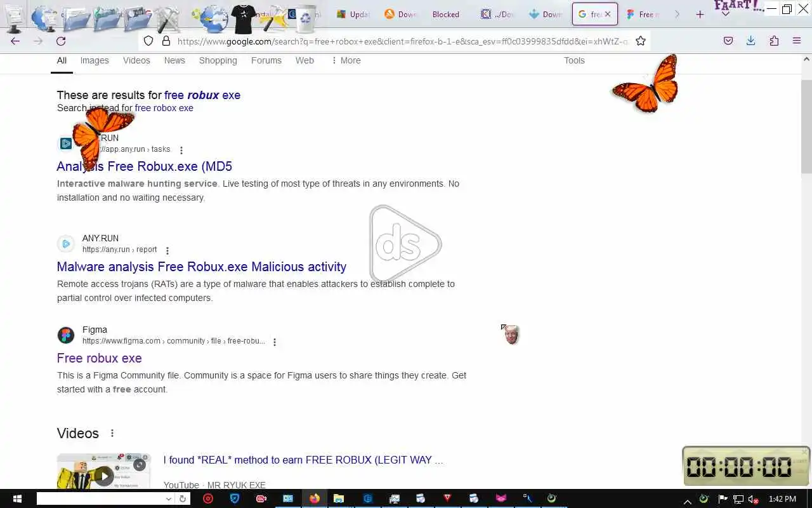Open the Pocket save icon

[x=728, y=41]
